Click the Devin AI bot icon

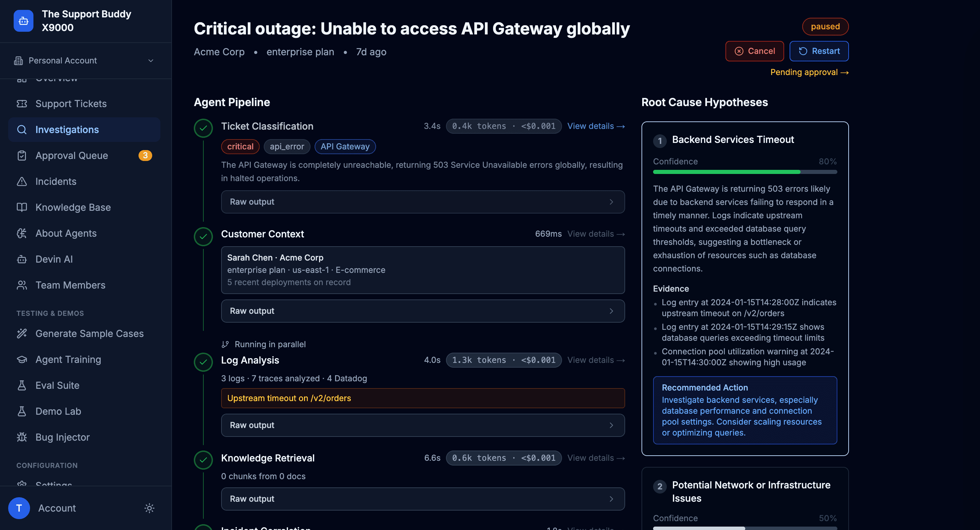(x=22, y=259)
